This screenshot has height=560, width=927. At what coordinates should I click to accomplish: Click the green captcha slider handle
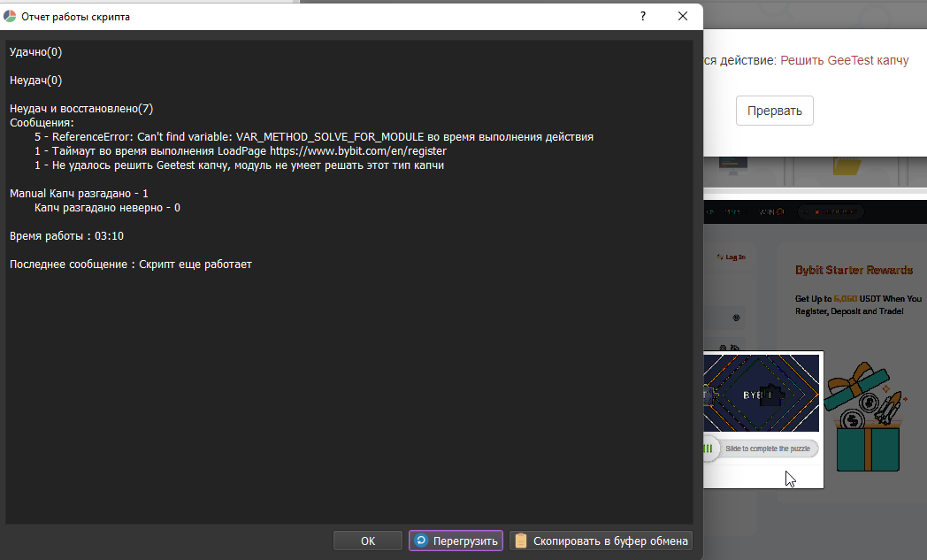[x=709, y=449]
